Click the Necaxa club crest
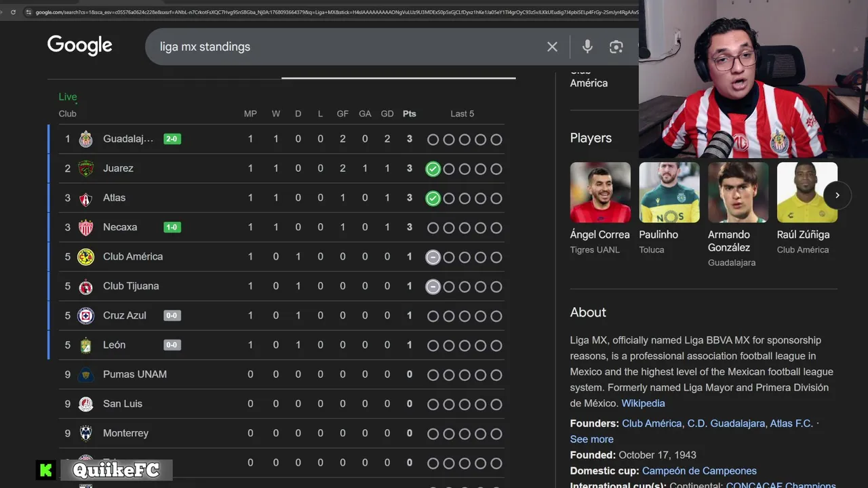Viewport: 868px width, 488px height. click(x=85, y=227)
